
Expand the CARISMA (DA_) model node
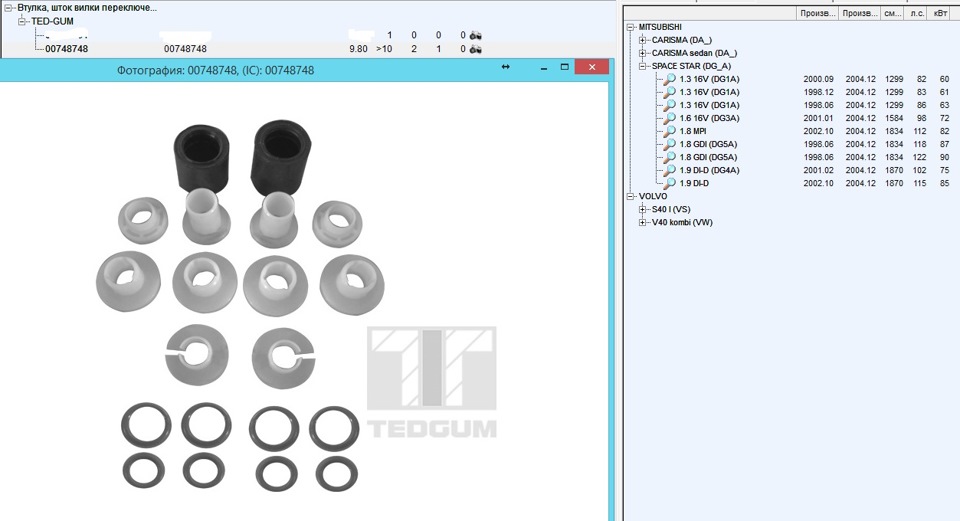642,40
